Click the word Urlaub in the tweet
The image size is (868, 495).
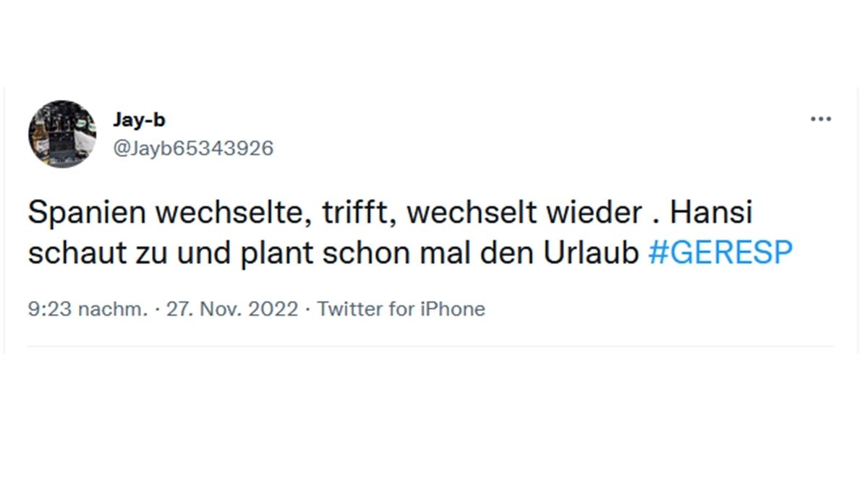point(593,252)
